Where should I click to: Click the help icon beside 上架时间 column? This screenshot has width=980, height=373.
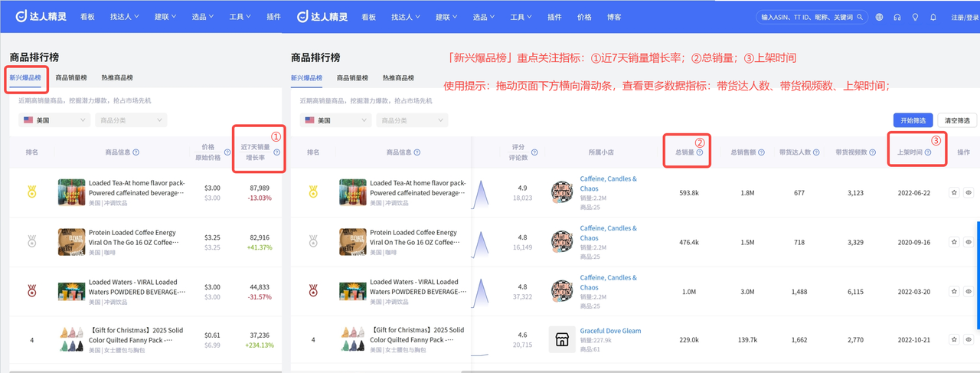click(928, 152)
